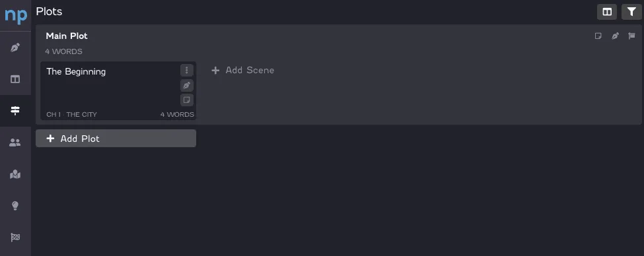Open the filter funnel button

631,12
